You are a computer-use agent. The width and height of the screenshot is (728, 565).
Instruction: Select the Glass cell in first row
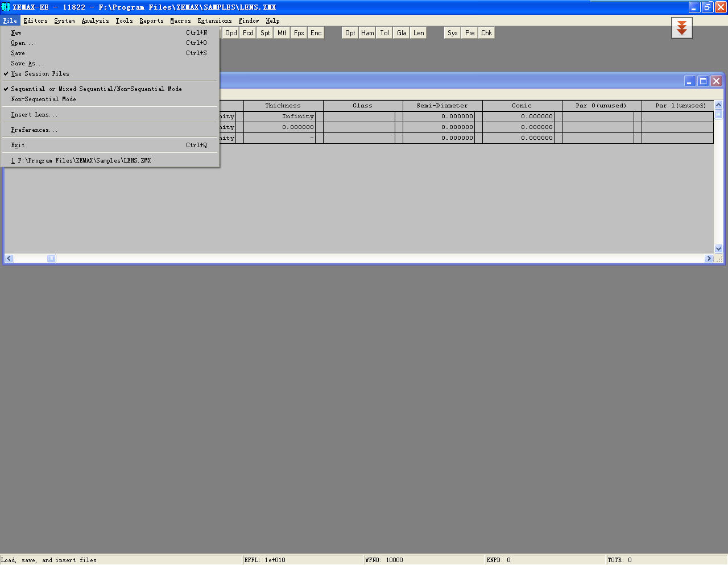[x=359, y=117]
